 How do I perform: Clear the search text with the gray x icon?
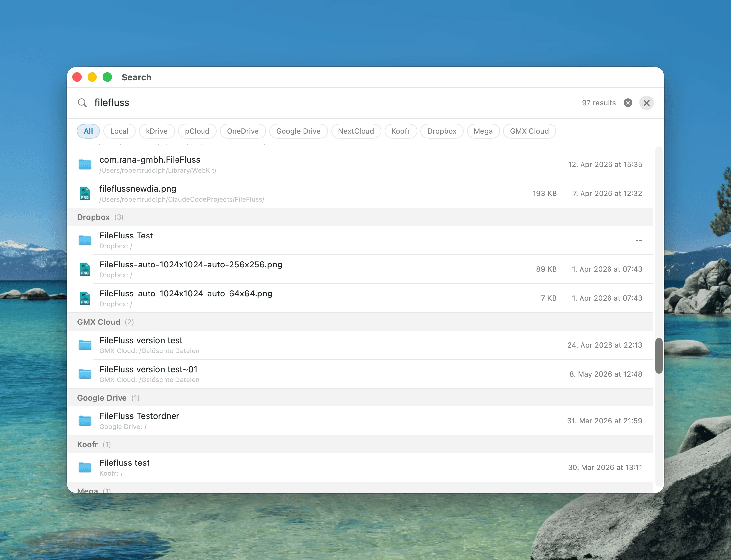628,103
